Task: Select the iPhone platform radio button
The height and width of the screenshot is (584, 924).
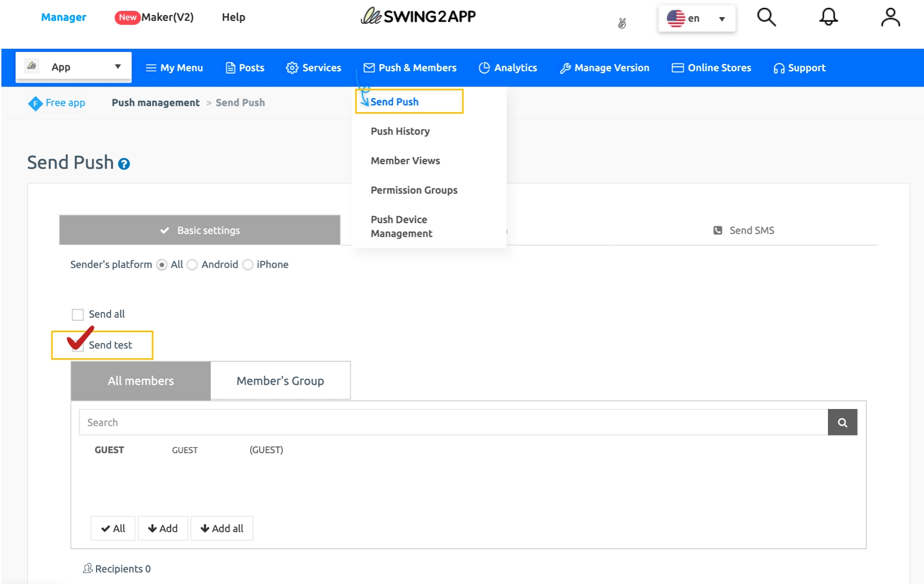Action: pyautogui.click(x=248, y=265)
